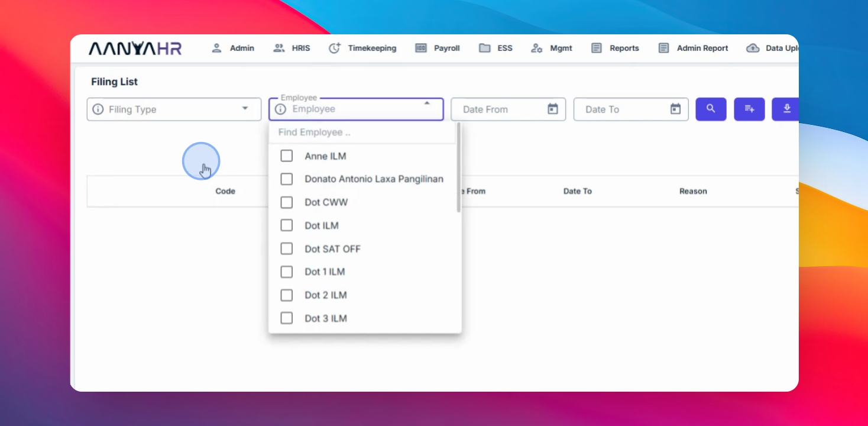
Task: Check the Dot 1 ILM checkbox
Action: click(x=287, y=272)
